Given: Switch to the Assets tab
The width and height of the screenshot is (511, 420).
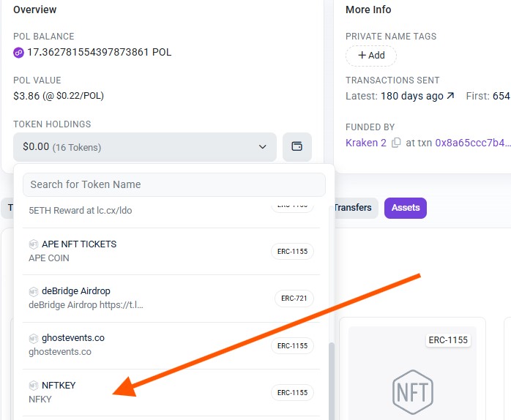Looking at the screenshot, I should 405,208.
